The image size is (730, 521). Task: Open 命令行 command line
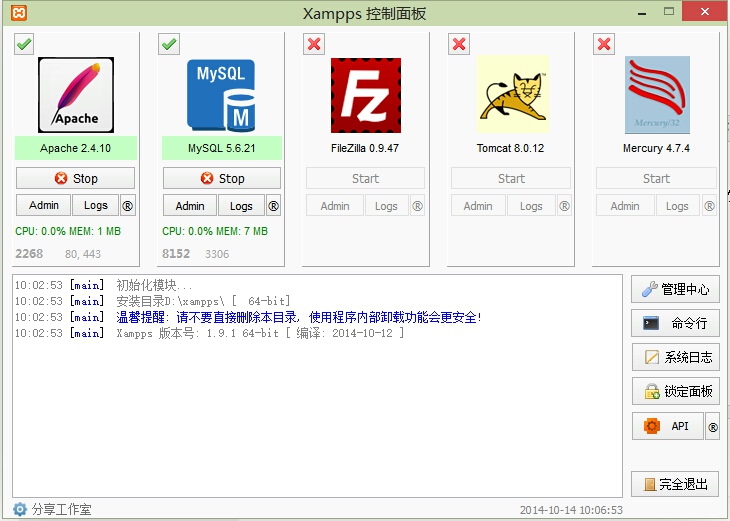point(676,323)
